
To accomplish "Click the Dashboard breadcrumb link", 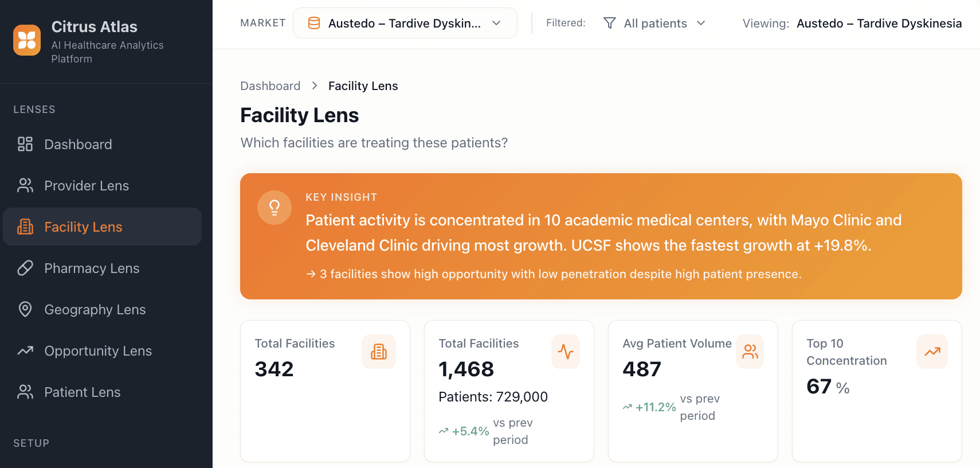I will [270, 86].
